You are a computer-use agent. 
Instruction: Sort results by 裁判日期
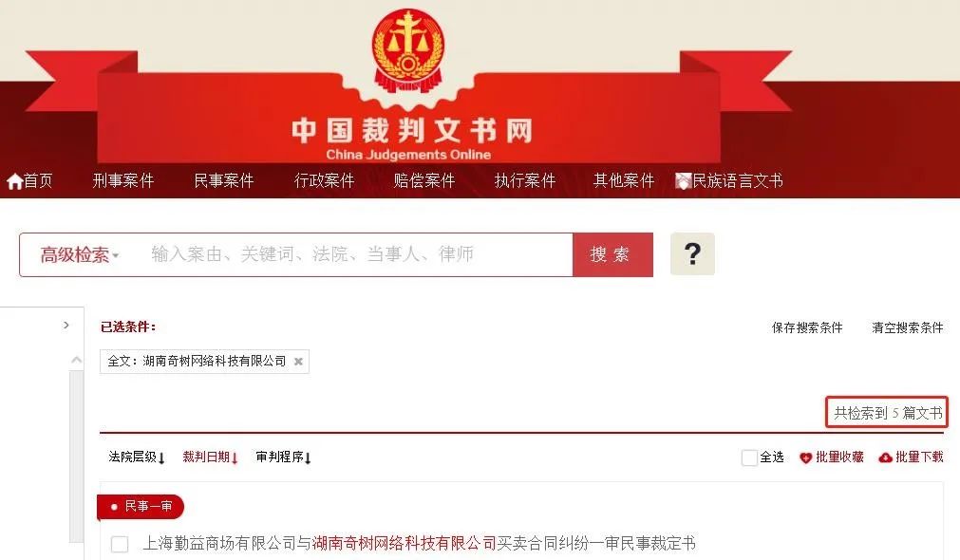point(210,457)
